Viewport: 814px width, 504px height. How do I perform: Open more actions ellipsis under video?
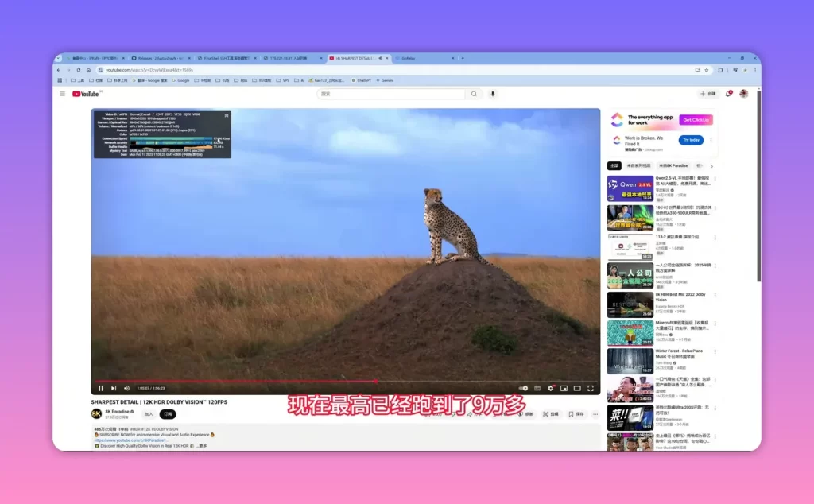click(x=595, y=414)
